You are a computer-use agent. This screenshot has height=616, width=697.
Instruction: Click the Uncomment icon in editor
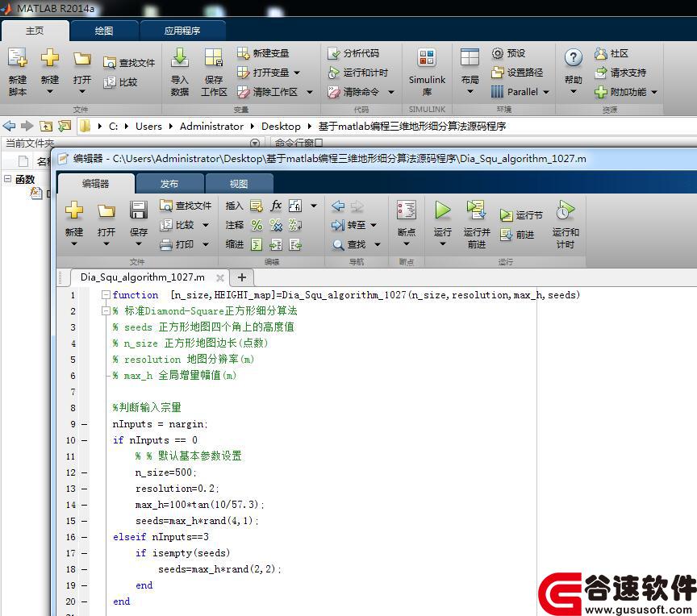click(276, 225)
